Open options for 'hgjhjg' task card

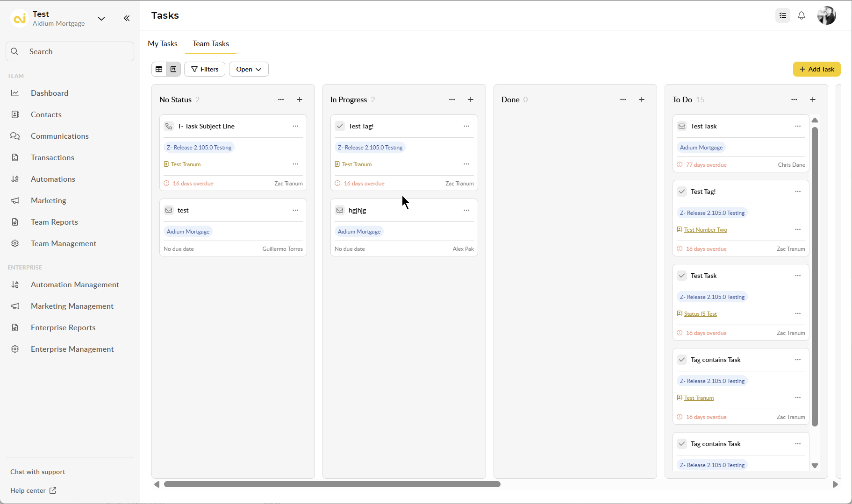click(466, 210)
